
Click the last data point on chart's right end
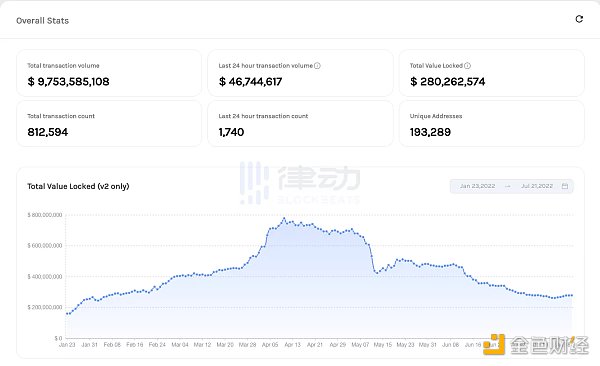click(572, 295)
